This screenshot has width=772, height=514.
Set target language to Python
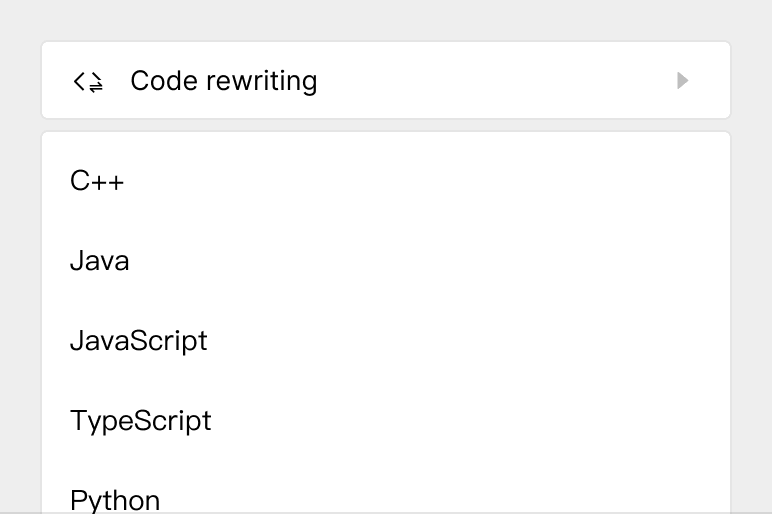click(115, 499)
